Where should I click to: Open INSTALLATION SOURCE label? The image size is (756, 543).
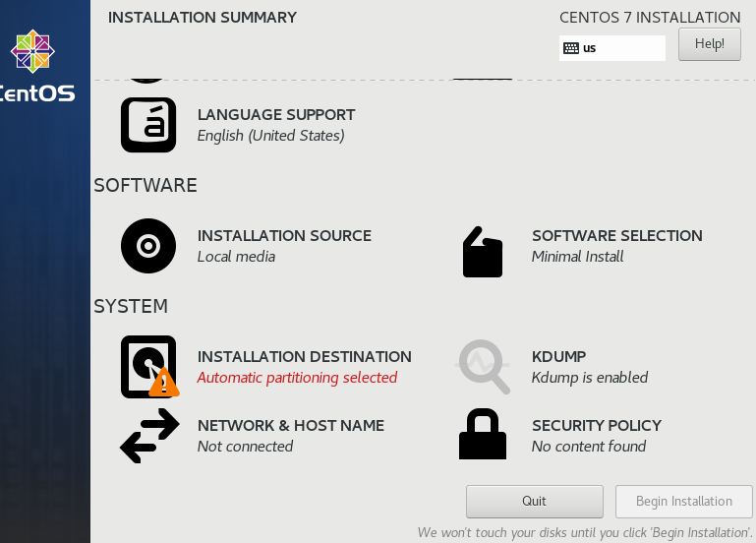coord(284,236)
